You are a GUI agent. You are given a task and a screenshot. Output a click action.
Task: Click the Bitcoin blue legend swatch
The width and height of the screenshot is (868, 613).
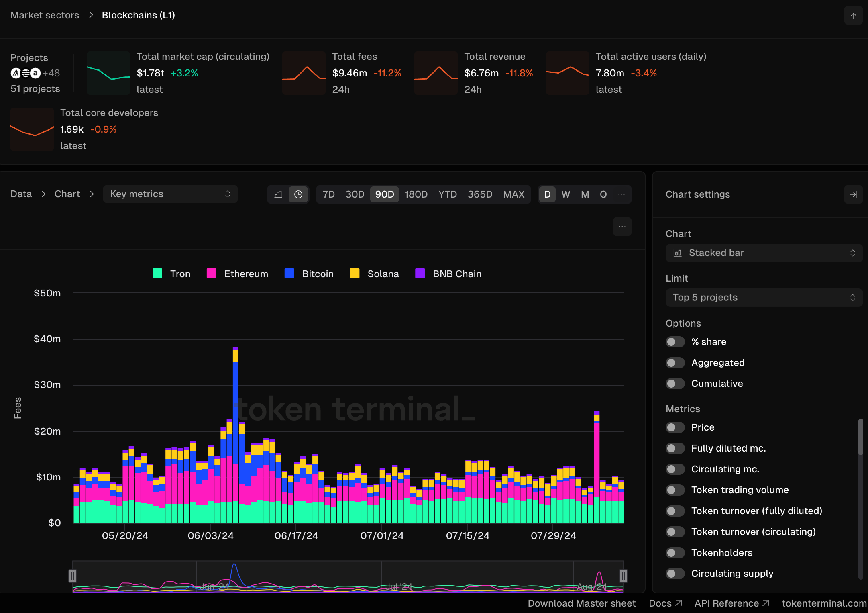289,274
